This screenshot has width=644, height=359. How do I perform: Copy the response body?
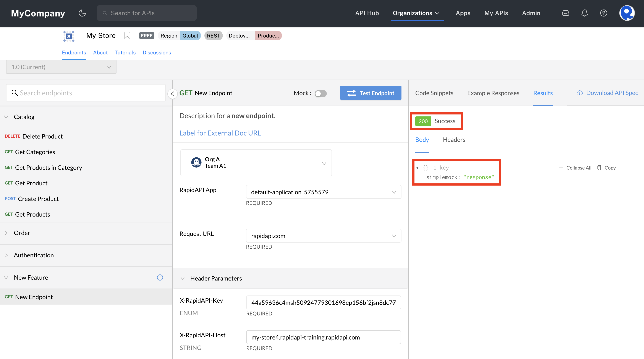coord(606,168)
